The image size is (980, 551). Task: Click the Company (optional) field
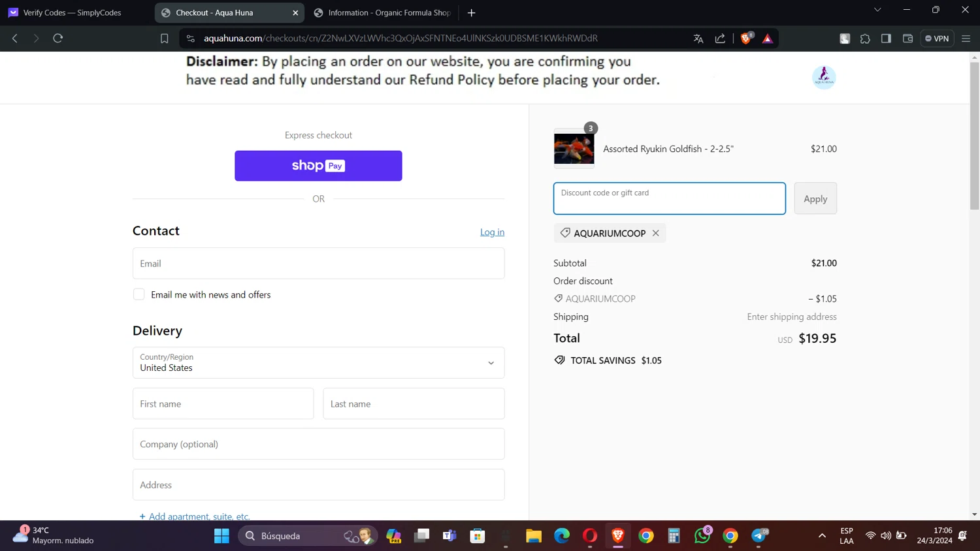318,444
